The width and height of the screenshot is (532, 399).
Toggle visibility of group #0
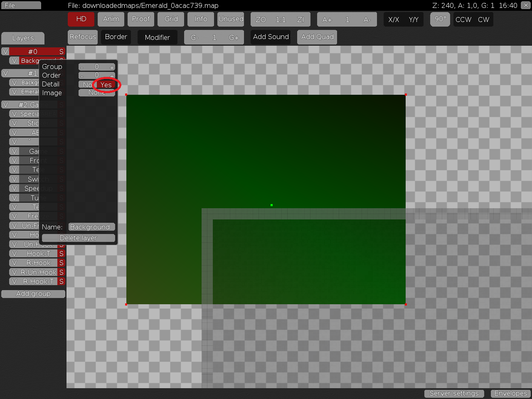tap(5, 52)
